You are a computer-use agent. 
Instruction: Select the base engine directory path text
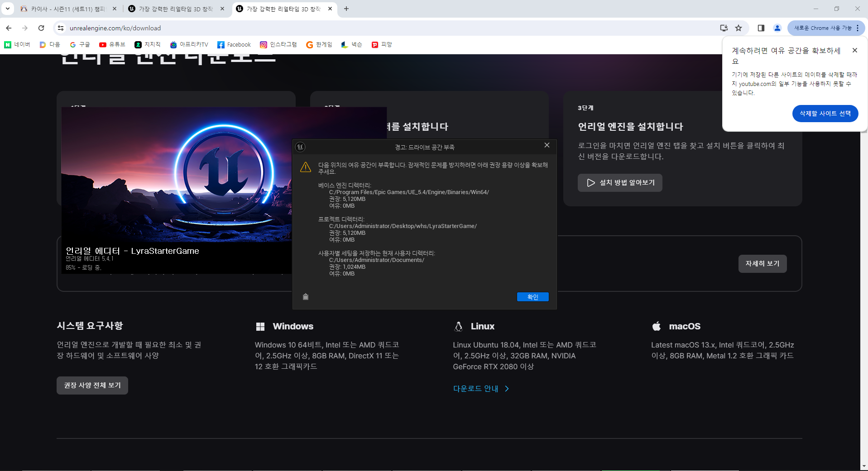409,192
